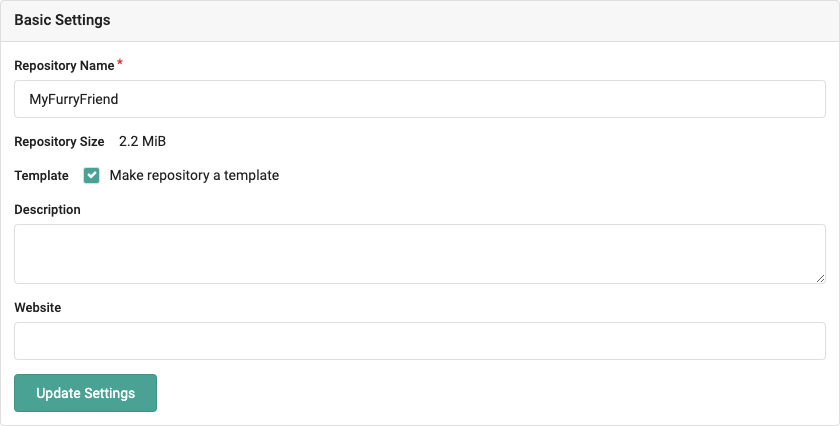Click the Template label
The height and width of the screenshot is (426, 840).
click(41, 175)
